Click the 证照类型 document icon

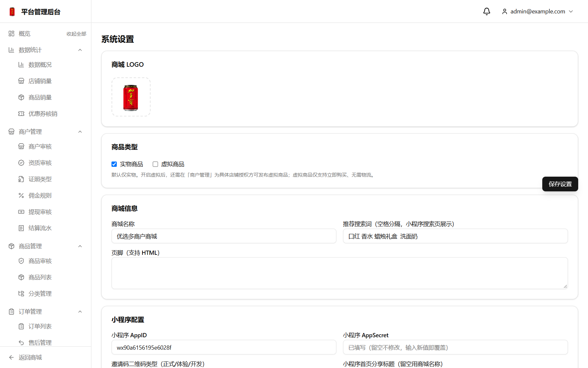[x=21, y=179]
